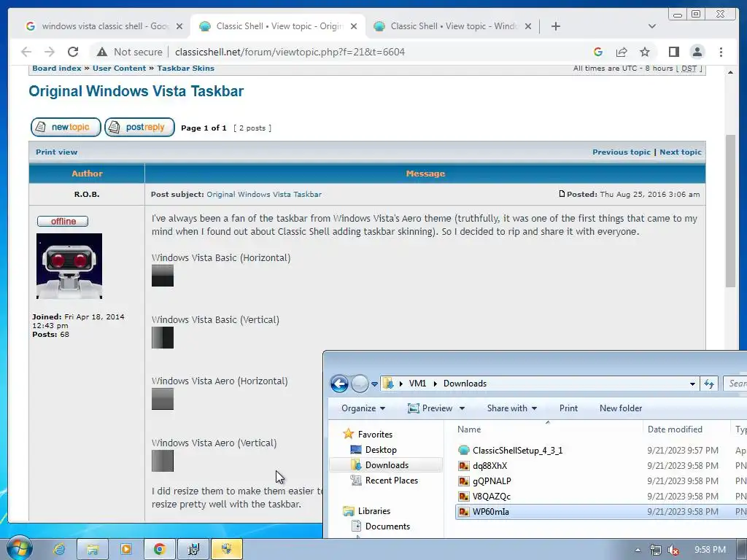The width and height of the screenshot is (747, 560).
Task: Click R.O.B. robot avatar image
Action: (x=69, y=266)
